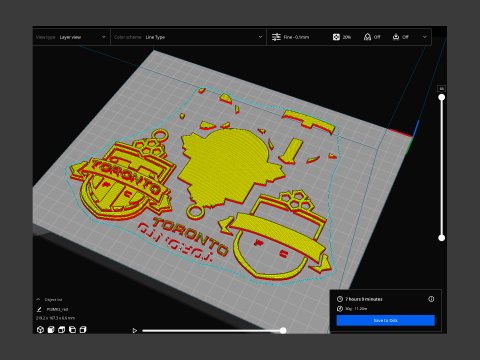
Task: Click the Fine 0.1mm profile label
Action: [296, 37]
